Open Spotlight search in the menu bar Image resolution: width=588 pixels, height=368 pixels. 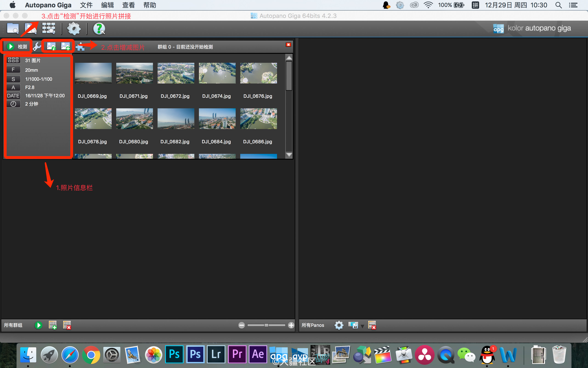(558, 5)
